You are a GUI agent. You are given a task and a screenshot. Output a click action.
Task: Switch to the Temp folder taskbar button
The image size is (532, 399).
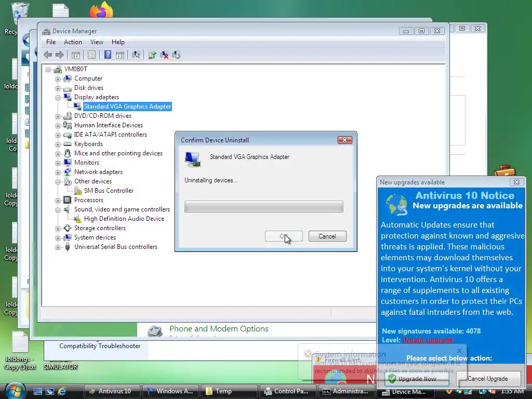pos(229,391)
